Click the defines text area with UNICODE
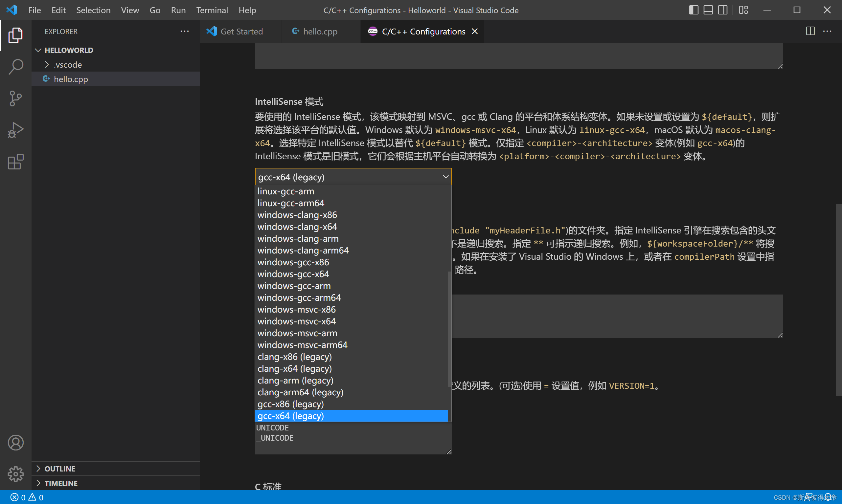This screenshot has width=842, height=504. (353, 438)
